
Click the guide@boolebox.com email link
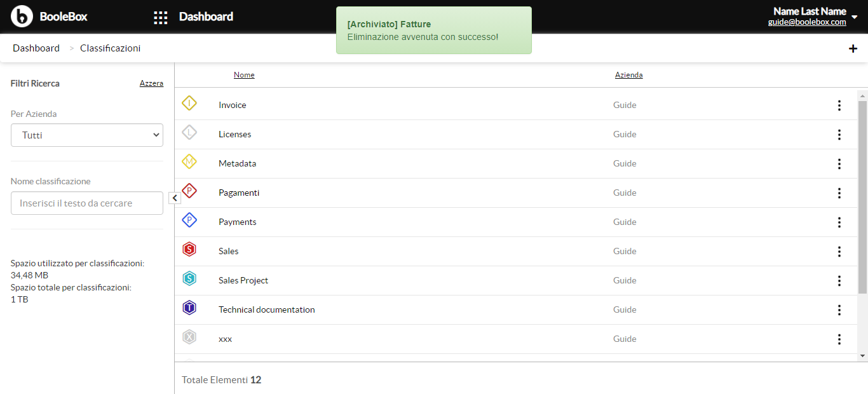tap(807, 22)
